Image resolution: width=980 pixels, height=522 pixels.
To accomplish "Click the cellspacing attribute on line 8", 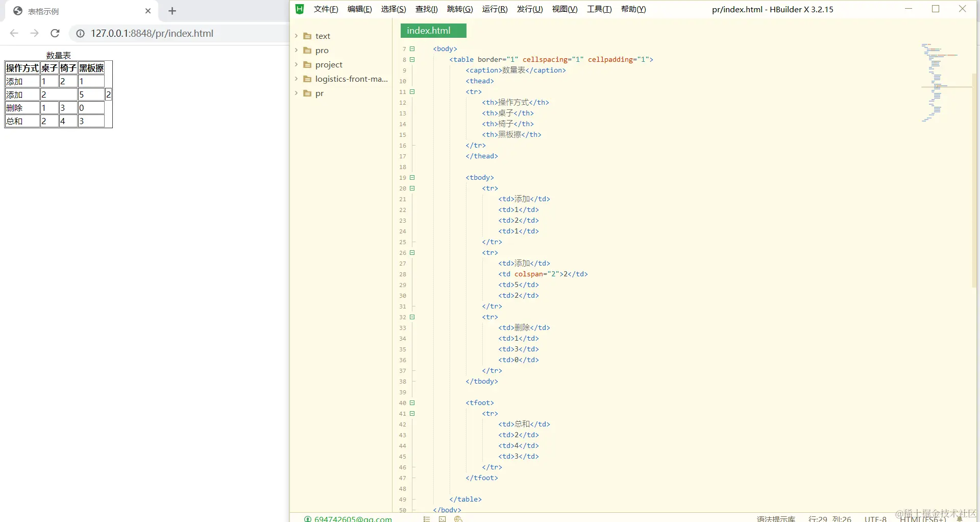I will 545,60.
